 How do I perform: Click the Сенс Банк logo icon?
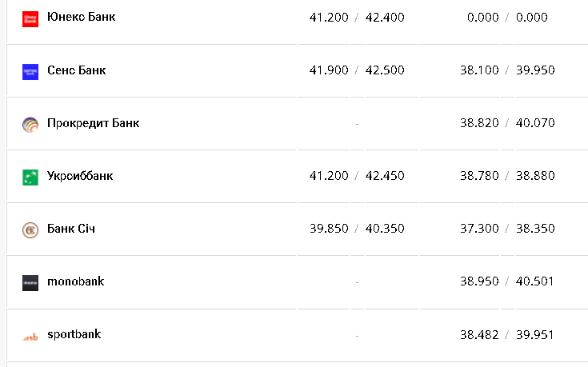[x=30, y=71]
